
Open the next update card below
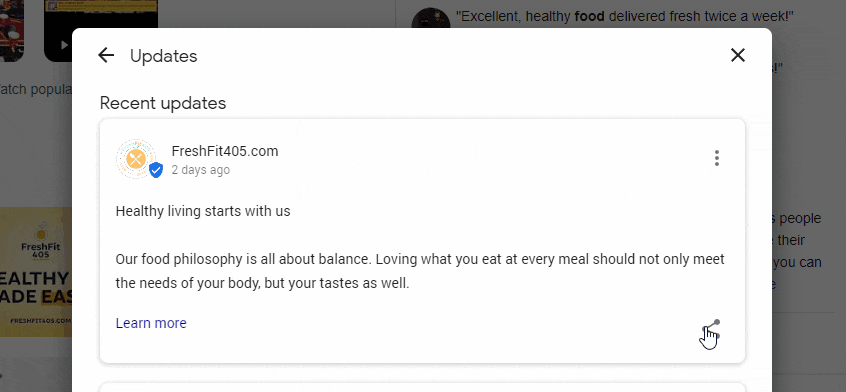tap(422, 387)
